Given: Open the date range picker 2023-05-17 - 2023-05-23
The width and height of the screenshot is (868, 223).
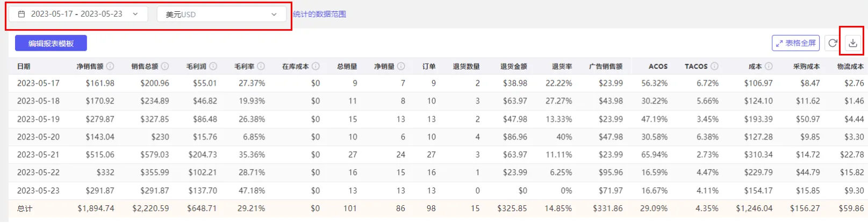Looking at the screenshot, I should (x=78, y=14).
